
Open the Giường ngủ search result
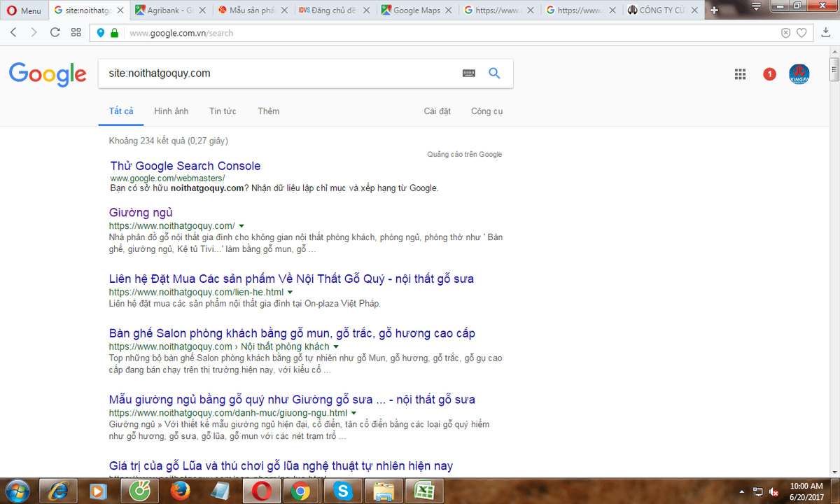141,212
